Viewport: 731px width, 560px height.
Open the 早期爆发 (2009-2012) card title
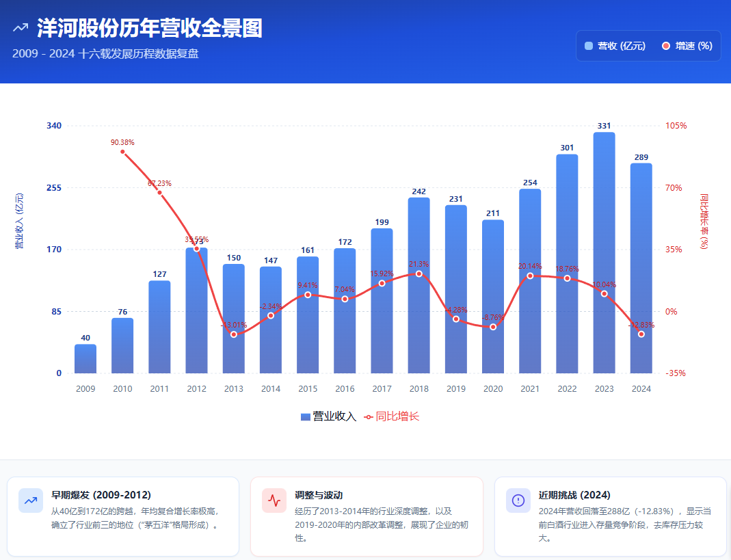(x=101, y=495)
